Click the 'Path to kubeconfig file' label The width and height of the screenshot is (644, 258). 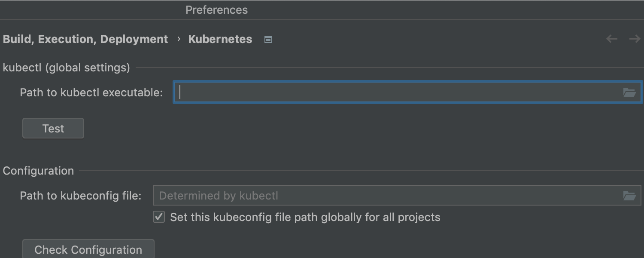pyautogui.click(x=81, y=196)
